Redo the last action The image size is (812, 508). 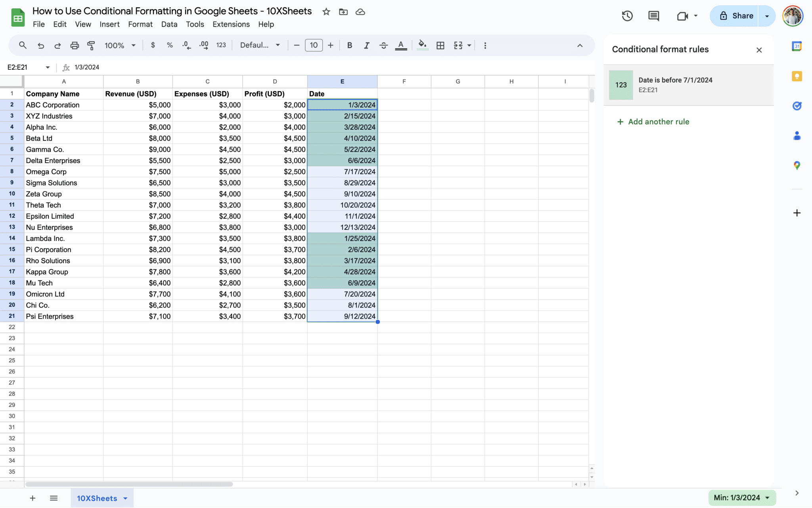pyautogui.click(x=57, y=45)
